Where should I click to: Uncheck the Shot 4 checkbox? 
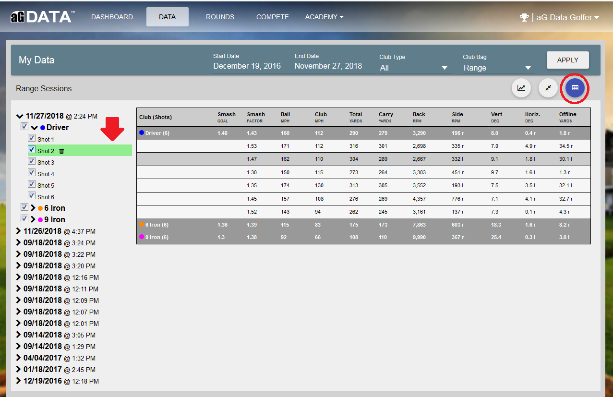(32, 172)
